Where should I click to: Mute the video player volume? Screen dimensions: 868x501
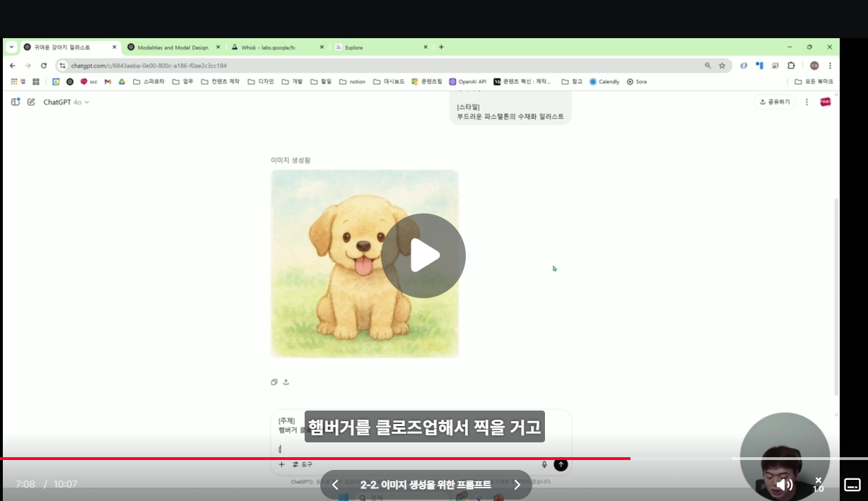(x=785, y=485)
